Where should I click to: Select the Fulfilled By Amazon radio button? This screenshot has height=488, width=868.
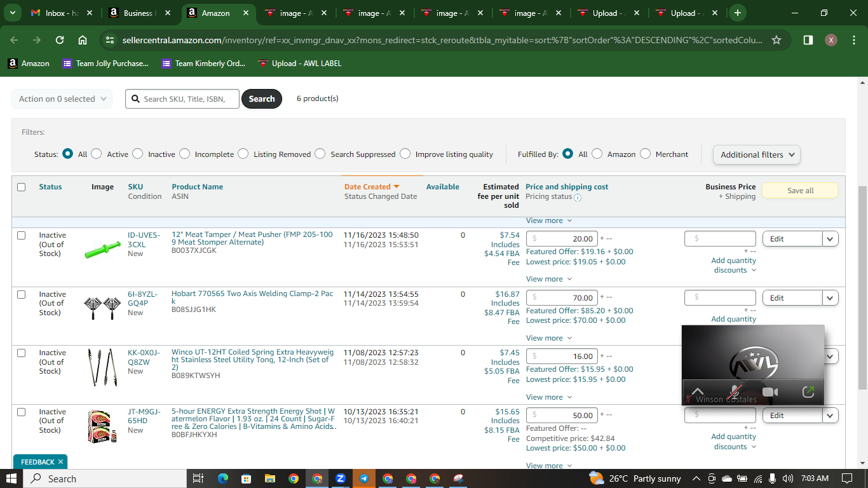597,154
